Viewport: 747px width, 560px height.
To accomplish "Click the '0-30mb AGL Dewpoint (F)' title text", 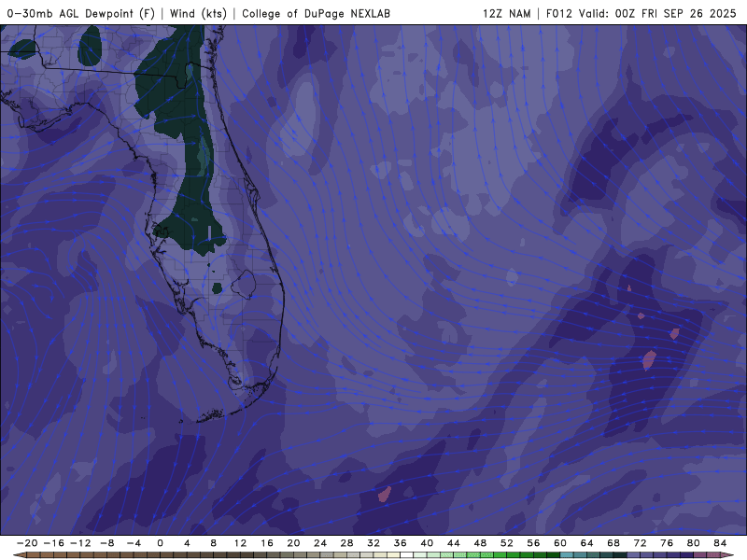I will click(81, 13).
